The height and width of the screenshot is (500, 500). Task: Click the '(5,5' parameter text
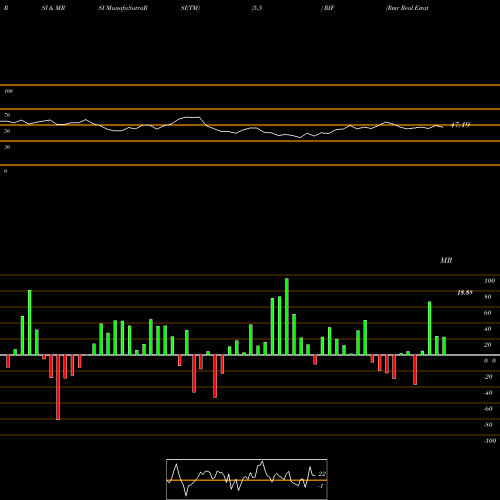click(257, 8)
